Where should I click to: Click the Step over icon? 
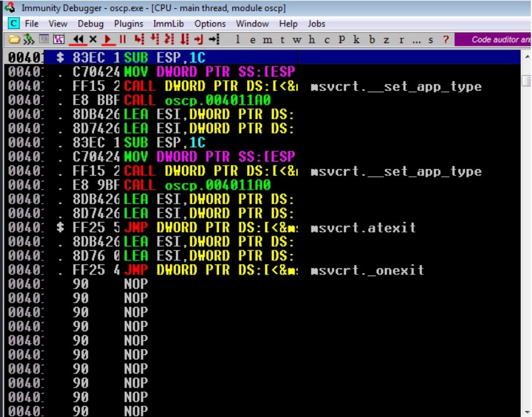(154, 39)
